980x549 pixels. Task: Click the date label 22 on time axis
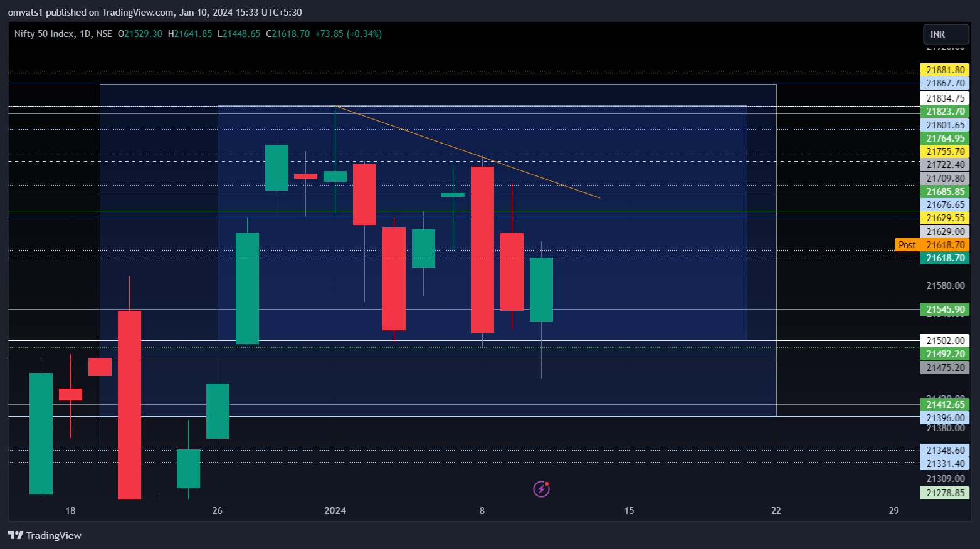[x=776, y=511]
